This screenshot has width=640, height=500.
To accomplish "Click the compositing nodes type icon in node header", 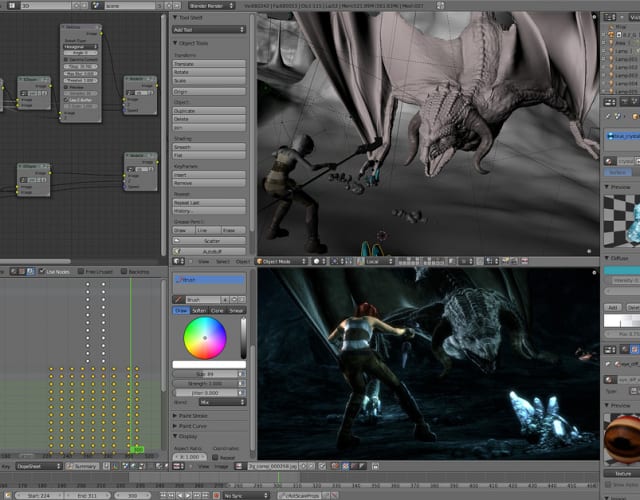I will 30,271.
